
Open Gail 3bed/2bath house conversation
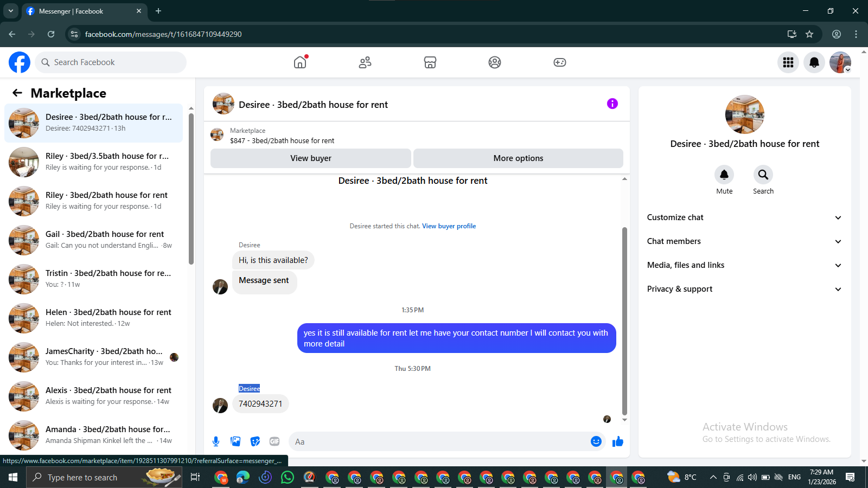point(93,240)
